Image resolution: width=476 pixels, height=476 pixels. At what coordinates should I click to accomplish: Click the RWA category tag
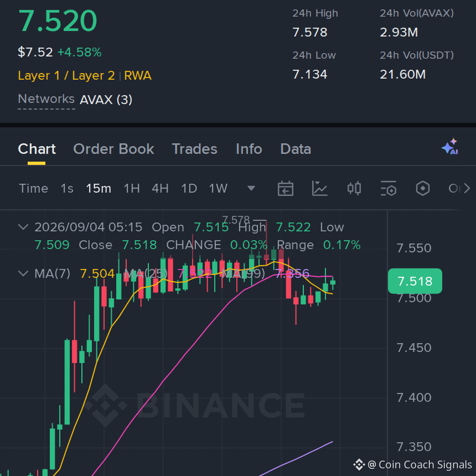[x=138, y=76]
